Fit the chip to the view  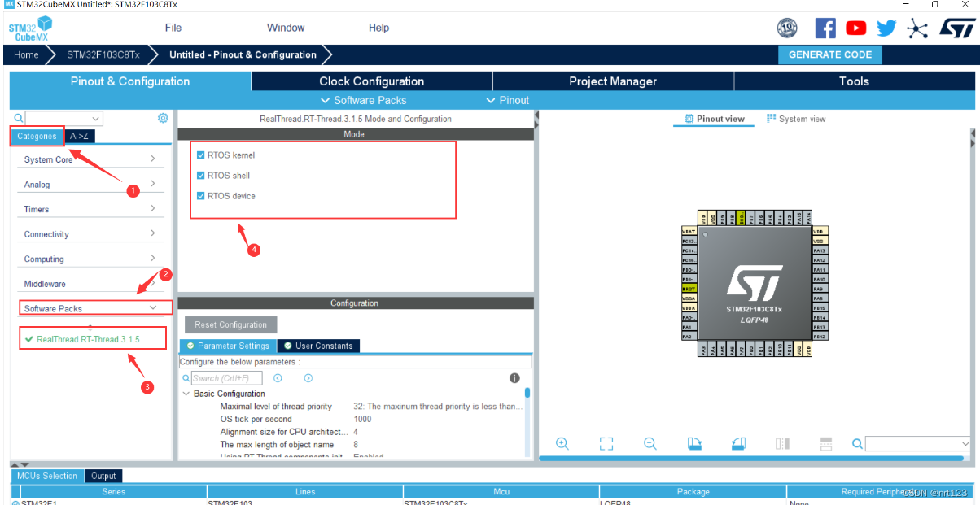606,443
